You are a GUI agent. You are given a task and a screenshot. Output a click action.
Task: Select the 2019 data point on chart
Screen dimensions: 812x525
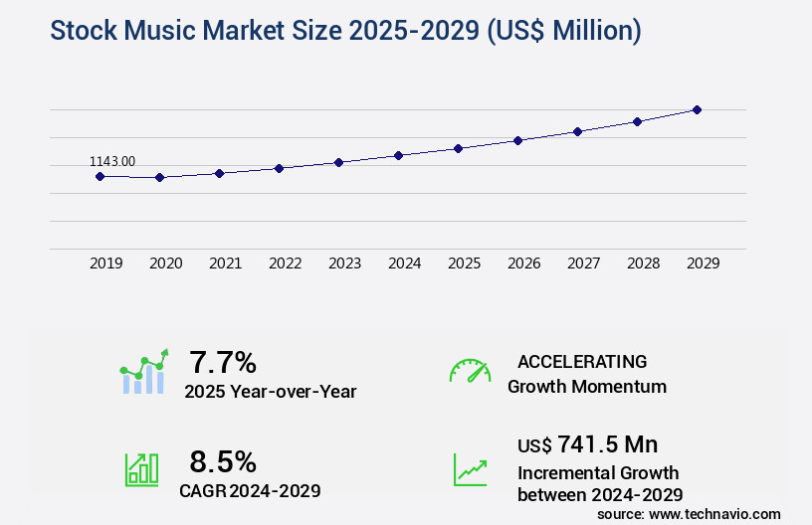pos(100,176)
